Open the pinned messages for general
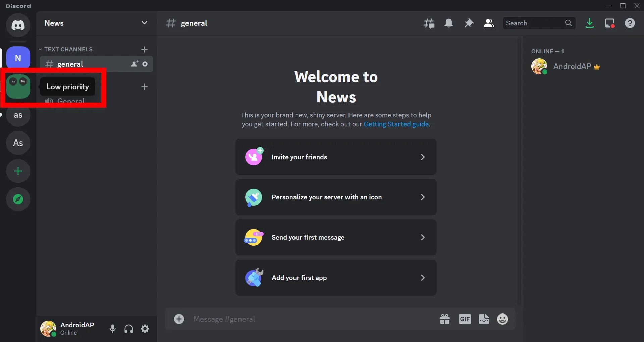The image size is (644, 342). 469,23
